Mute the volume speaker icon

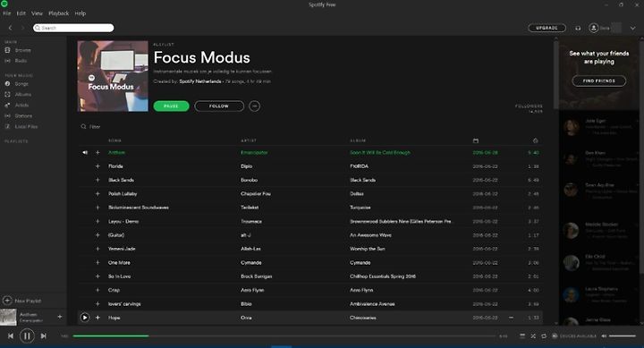[x=604, y=336]
